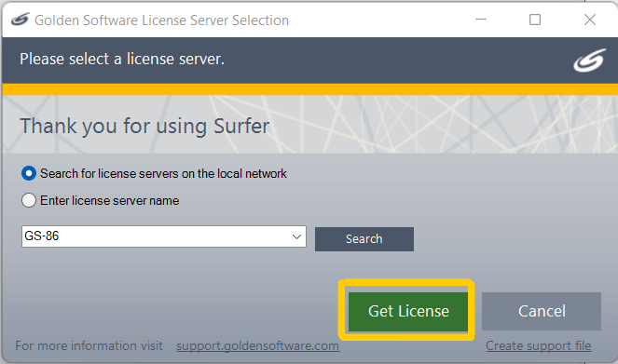Open the support.goldensoftware.com link

(258, 346)
